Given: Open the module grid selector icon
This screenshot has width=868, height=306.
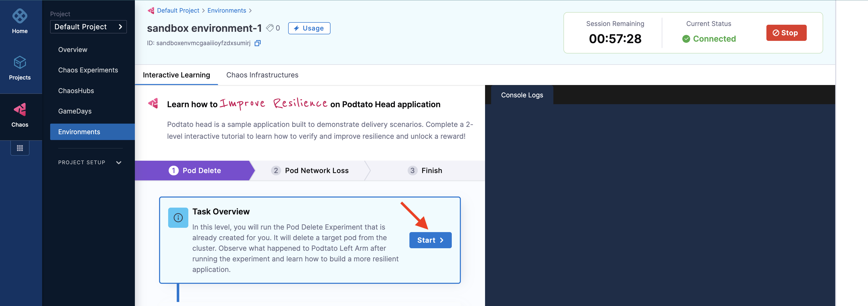Looking at the screenshot, I should 20,148.
